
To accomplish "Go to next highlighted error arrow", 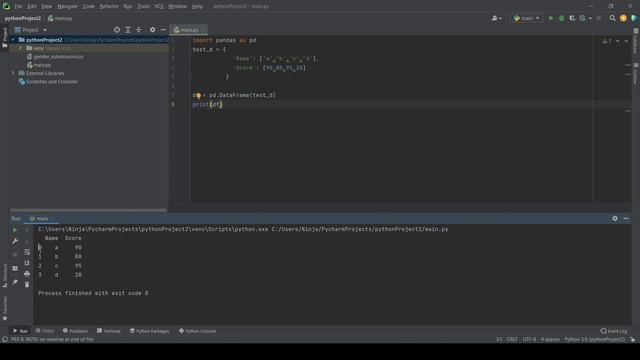I will (x=626, y=41).
